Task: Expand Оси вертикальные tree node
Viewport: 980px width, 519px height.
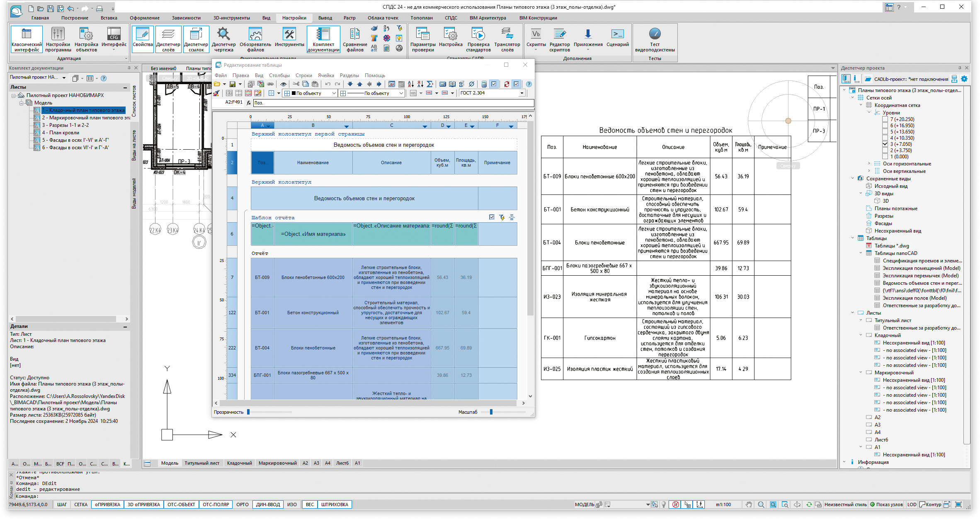Action: 869,171
